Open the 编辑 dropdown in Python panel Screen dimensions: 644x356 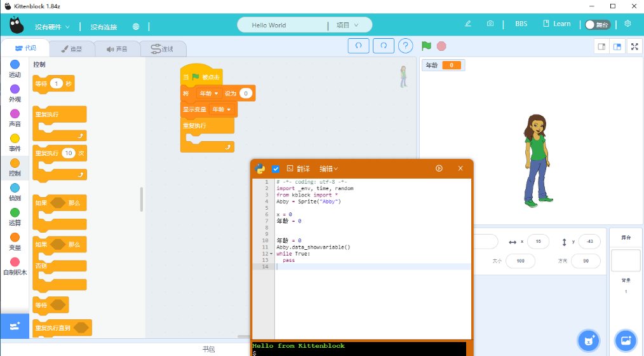(328, 168)
